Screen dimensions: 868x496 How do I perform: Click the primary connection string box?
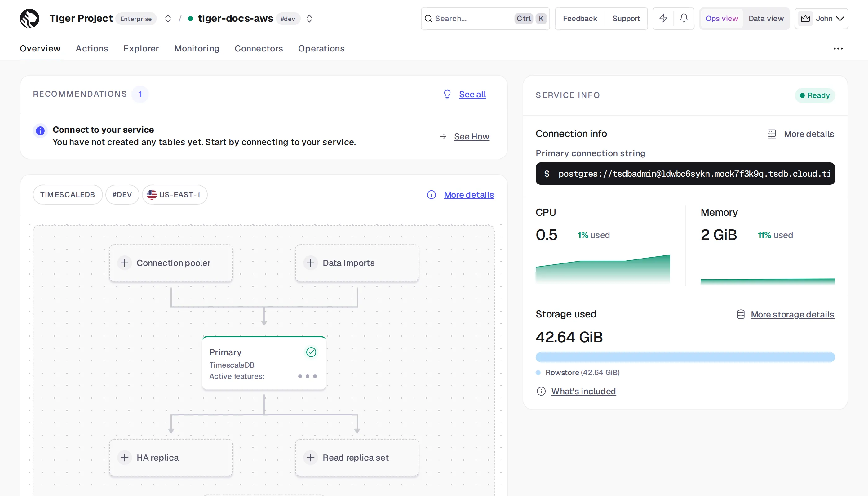point(685,174)
